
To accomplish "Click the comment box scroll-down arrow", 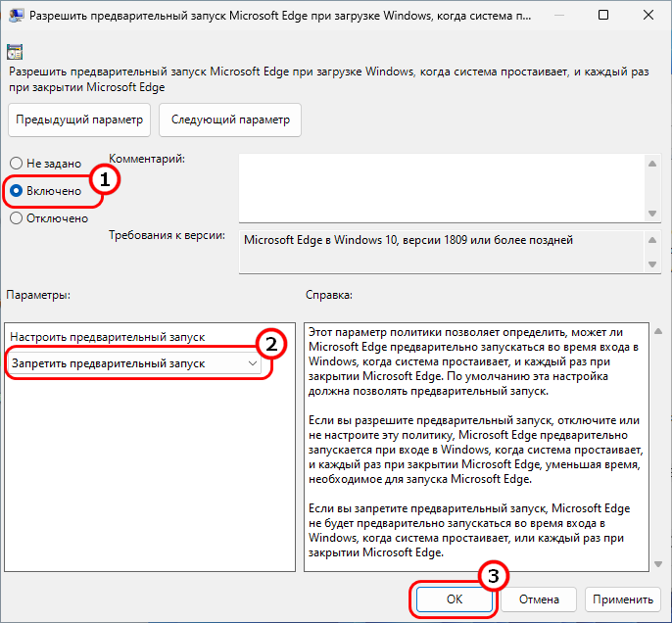I will coord(652,213).
